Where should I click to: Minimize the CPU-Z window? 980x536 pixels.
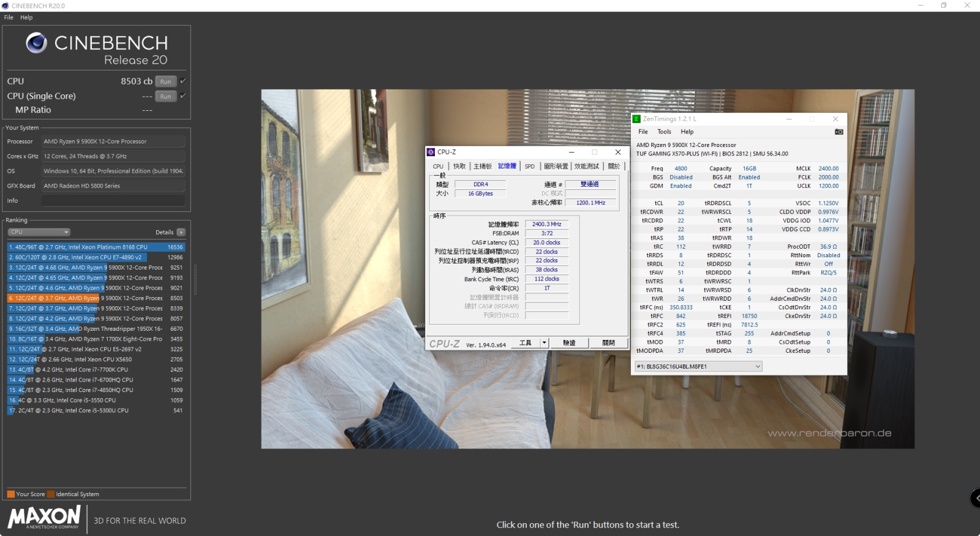571,152
